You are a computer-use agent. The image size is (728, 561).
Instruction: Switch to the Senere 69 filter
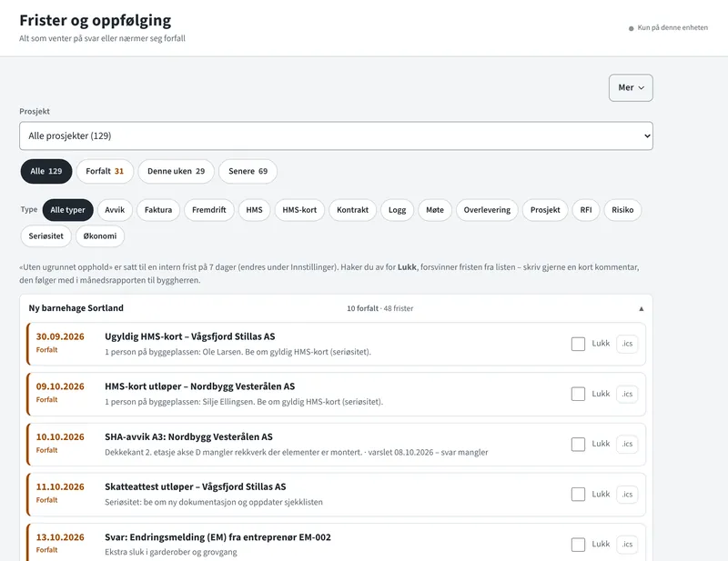tap(248, 171)
